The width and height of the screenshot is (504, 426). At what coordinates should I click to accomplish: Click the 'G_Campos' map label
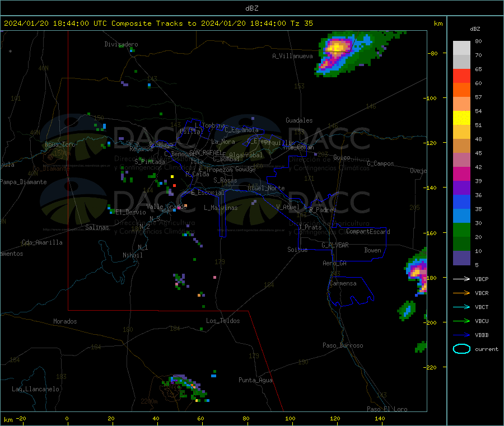point(380,163)
